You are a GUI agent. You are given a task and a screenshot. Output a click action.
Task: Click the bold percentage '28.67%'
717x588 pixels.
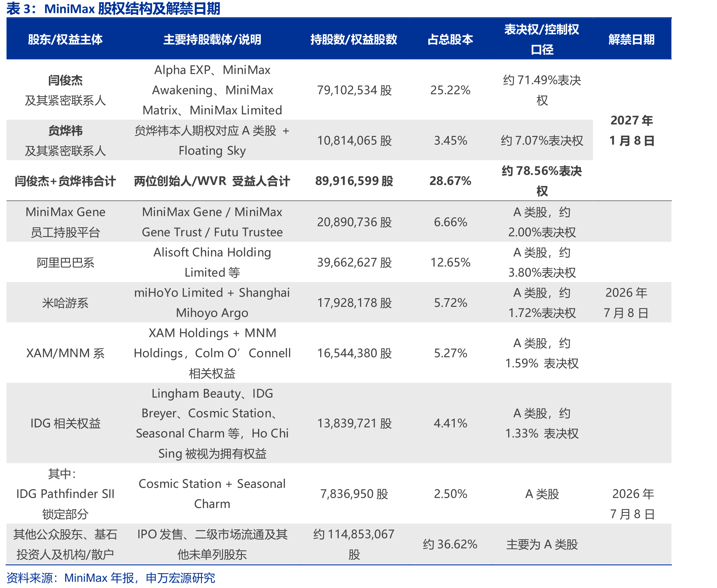pos(450,181)
